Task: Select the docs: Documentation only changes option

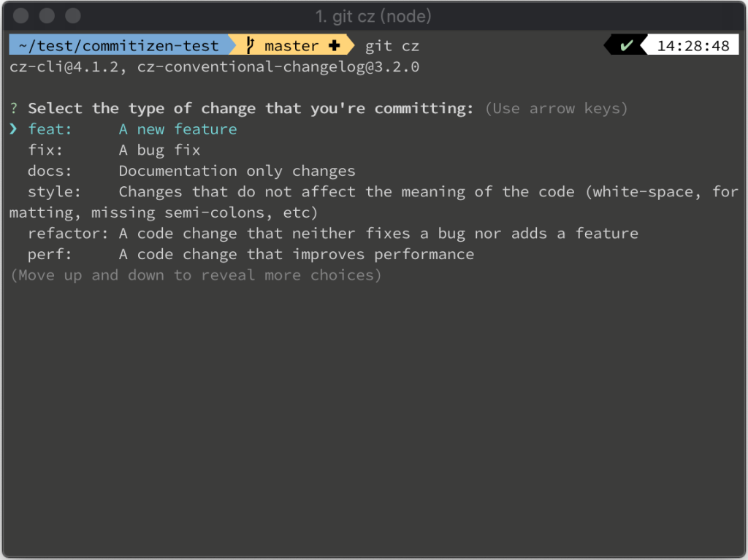Action: [x=192, y=171]
